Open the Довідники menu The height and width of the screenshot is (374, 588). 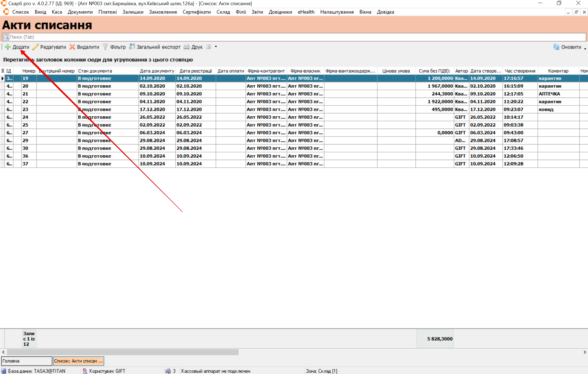(280, 12)
